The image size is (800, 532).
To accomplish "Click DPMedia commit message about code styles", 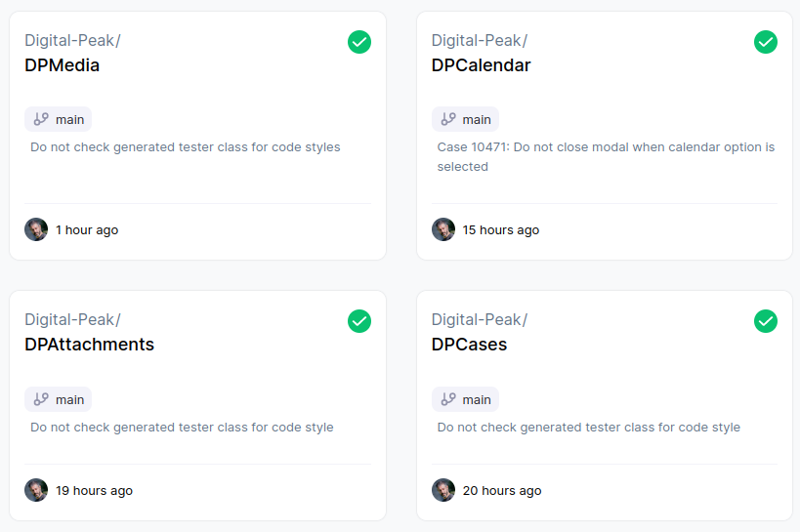I will (x=186, y=147).
